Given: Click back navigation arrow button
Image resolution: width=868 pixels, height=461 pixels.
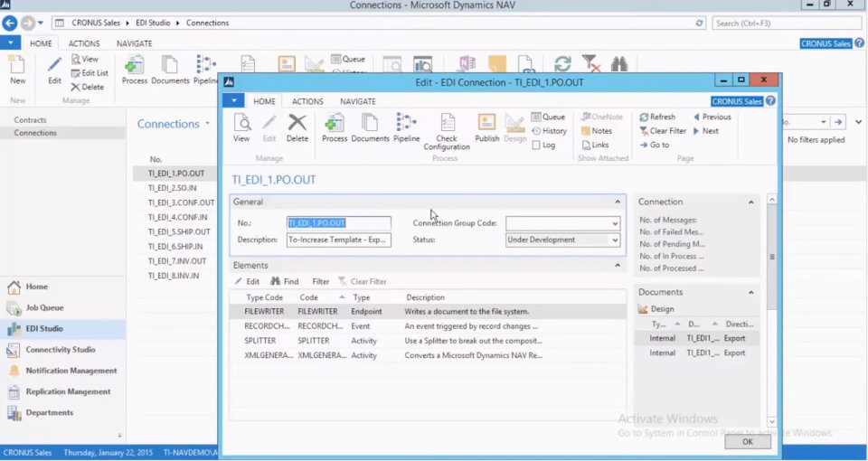Looking at the screenshot, I should [x=9, y=24].
